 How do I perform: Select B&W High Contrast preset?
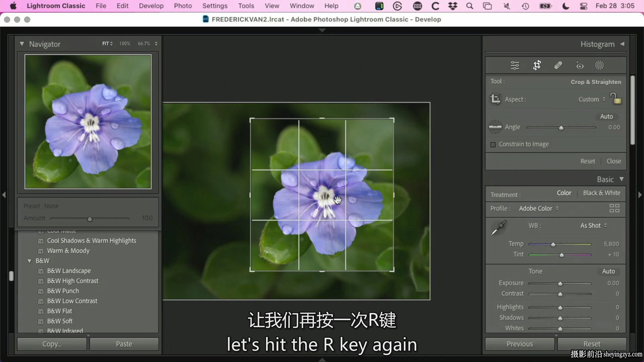pos(73,281)
